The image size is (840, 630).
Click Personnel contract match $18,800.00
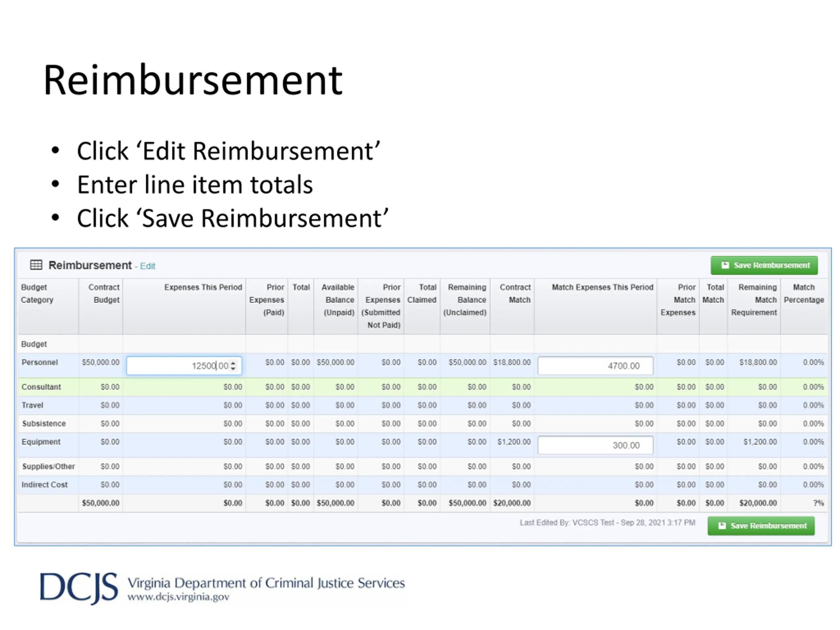pos(512,362)
